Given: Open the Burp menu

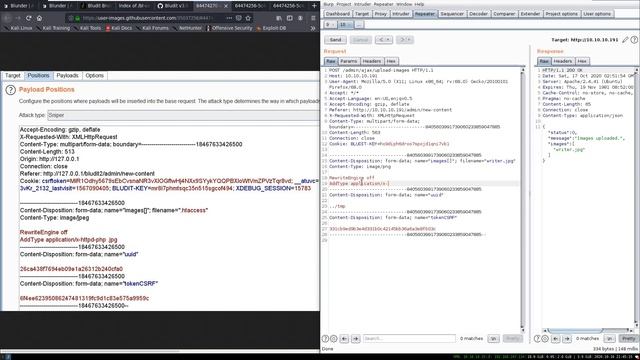Looking at the screenshot, I should [x=328, y=4].
